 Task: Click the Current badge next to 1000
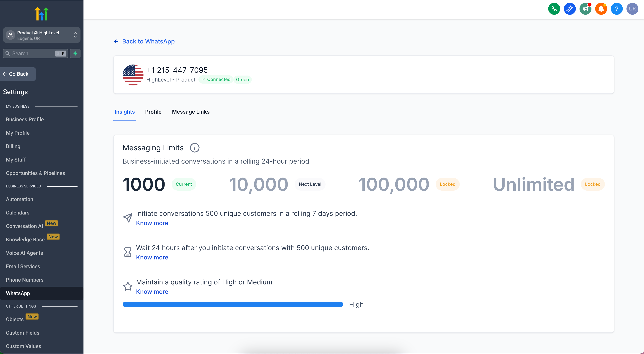[x=184, y=184]
